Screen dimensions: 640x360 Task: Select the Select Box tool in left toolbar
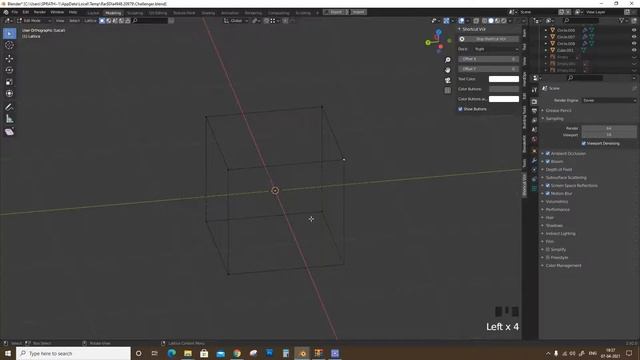pyautogui.click(x=9, y=33)
